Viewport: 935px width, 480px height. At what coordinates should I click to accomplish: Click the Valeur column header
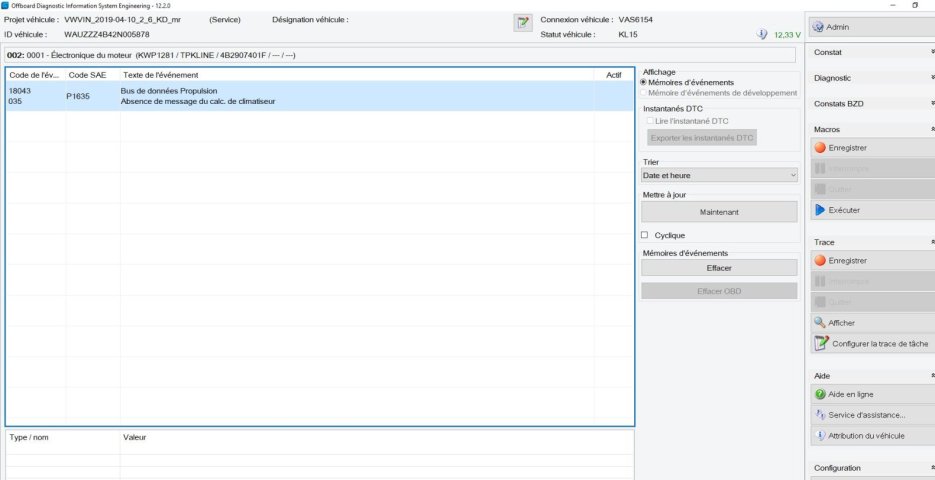[376, 437]
